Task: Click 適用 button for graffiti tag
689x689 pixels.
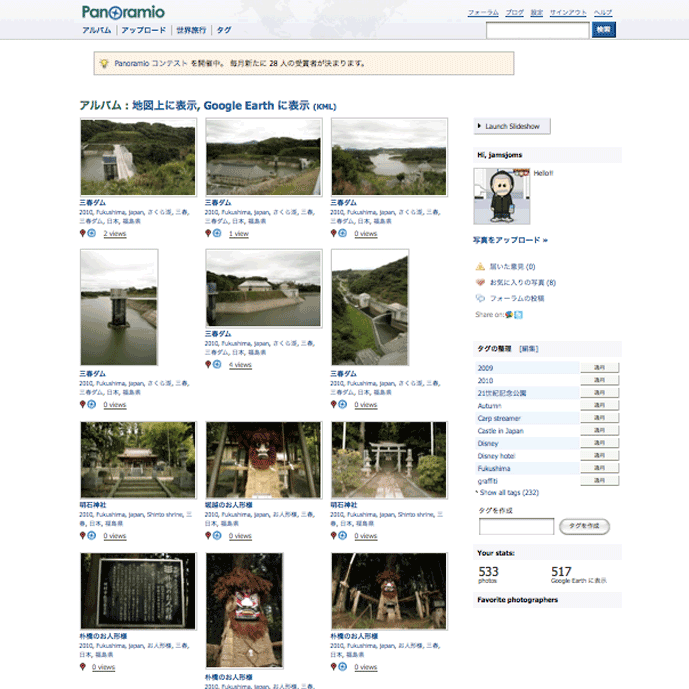Action: [x=600, y=480]
